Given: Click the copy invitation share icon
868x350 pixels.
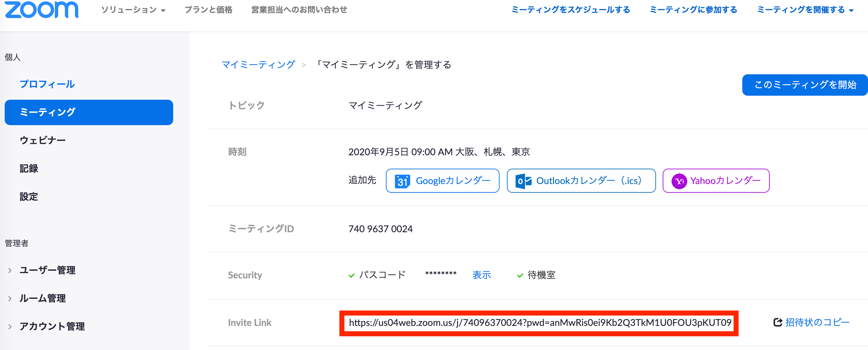Looking at the screenshot, I should pyautogui.click(x=778, y=322).
